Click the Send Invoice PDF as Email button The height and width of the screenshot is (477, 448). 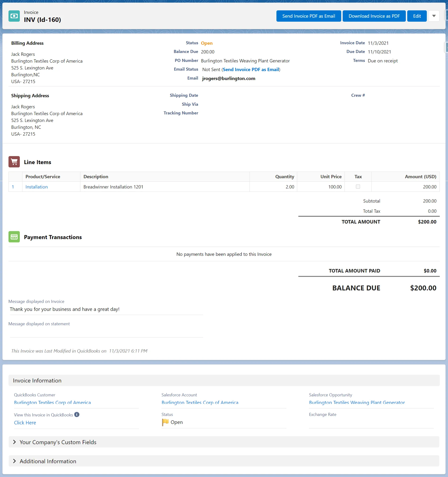309,16
